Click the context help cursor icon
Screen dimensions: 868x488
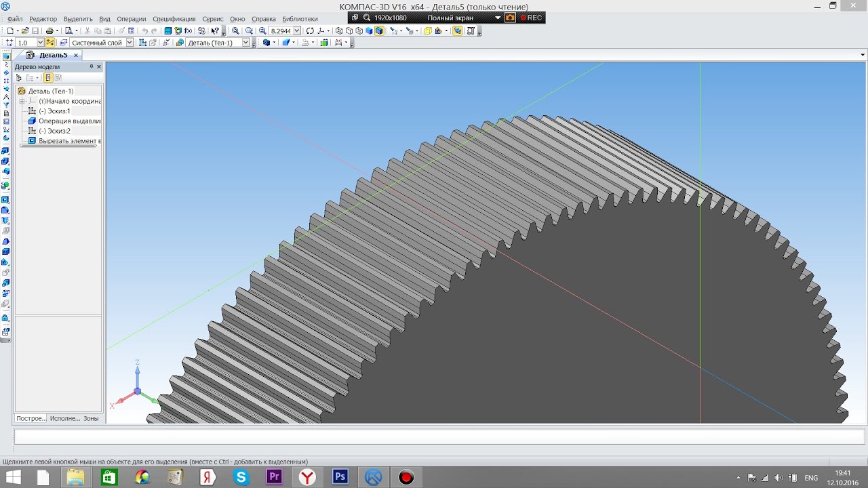[x=216, y=30]
